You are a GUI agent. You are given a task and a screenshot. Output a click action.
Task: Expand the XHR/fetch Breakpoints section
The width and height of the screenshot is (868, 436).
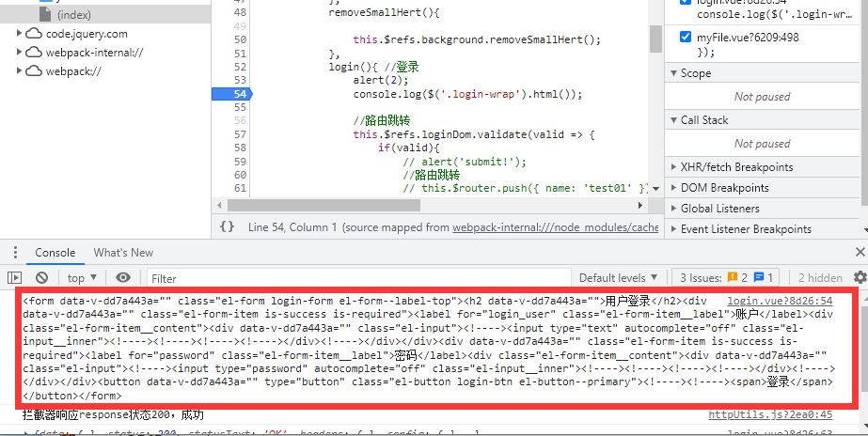coord(673,167)
